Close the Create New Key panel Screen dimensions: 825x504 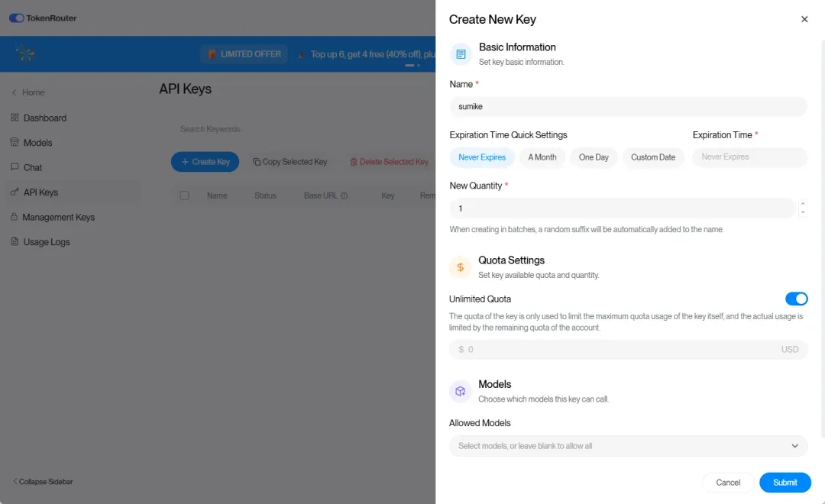804,19
